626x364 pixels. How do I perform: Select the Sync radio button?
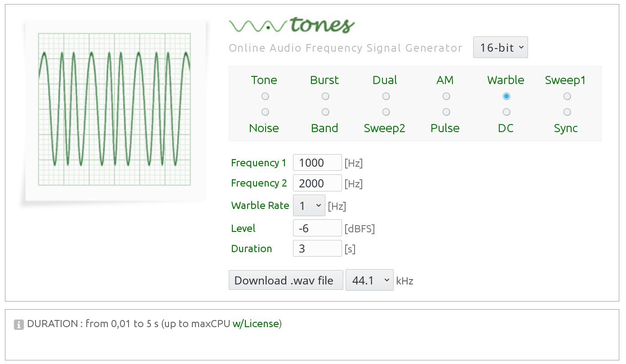pos(567,112)
